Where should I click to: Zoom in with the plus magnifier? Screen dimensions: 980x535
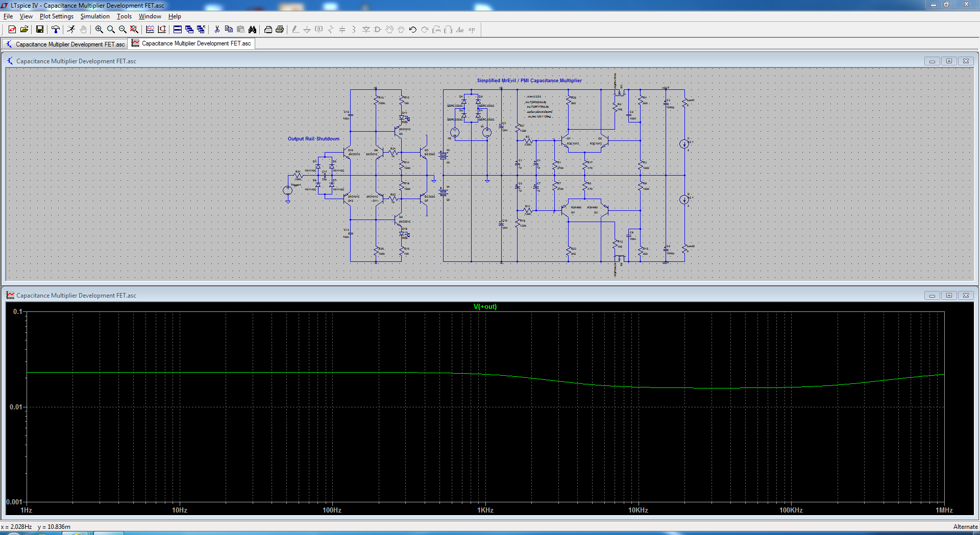point(99,30)
